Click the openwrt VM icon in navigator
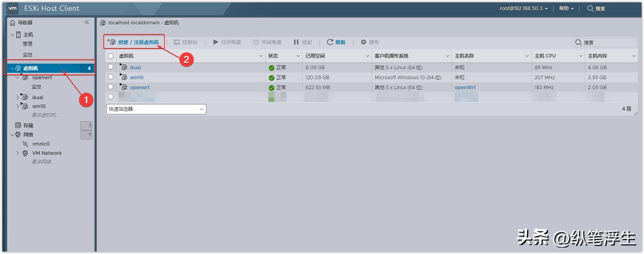Screen dimensions: 644x254 (x=25, y=77)
